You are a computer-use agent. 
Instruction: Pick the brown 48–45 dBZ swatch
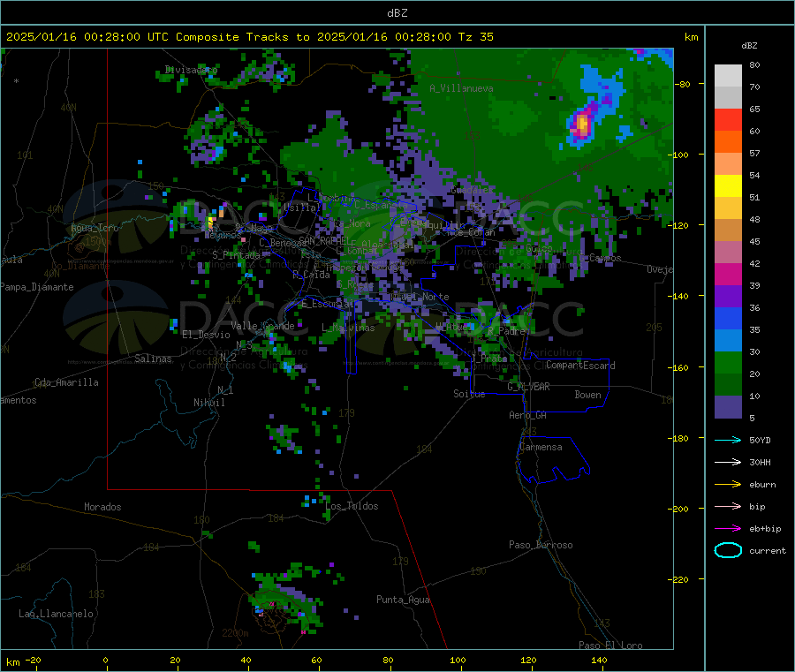[728, 230]
